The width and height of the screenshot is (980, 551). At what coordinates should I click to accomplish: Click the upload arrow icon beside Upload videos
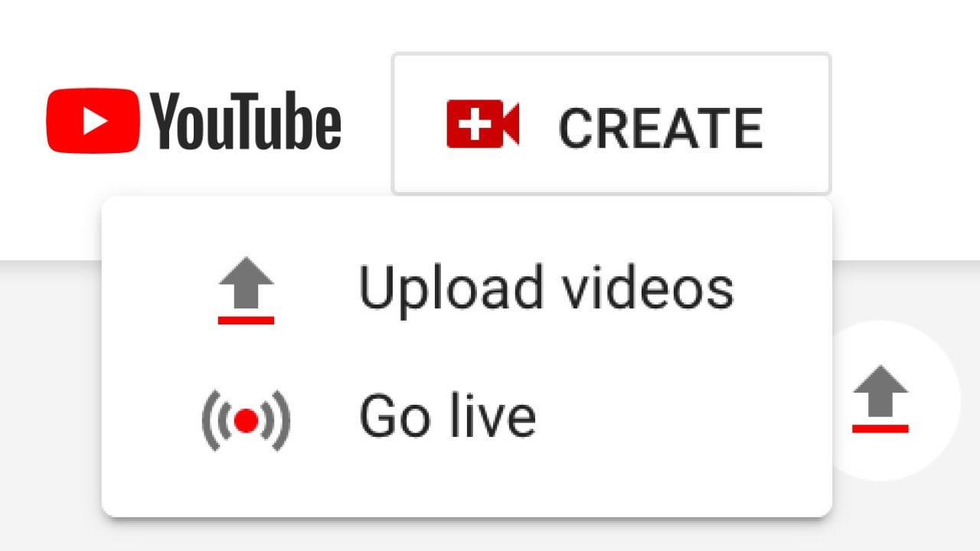coord(246,292)
